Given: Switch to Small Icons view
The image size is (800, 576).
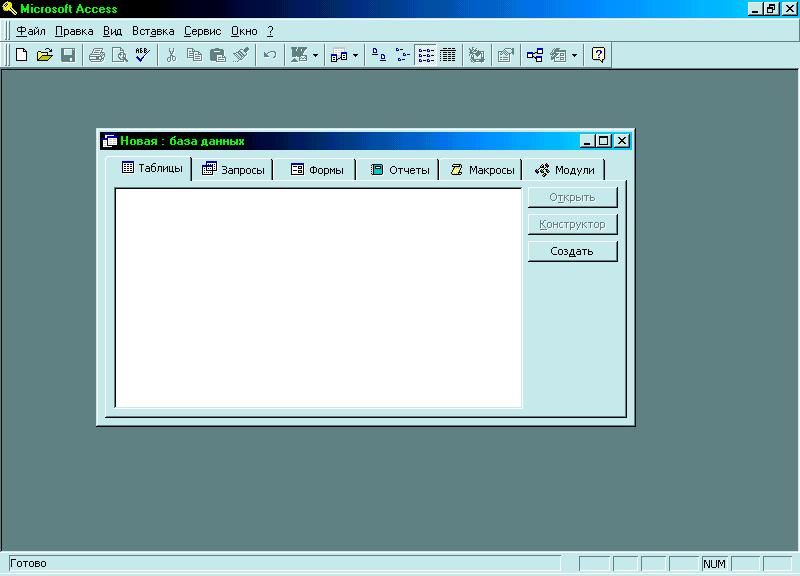Looking at the screenshot, I should 403,55.
